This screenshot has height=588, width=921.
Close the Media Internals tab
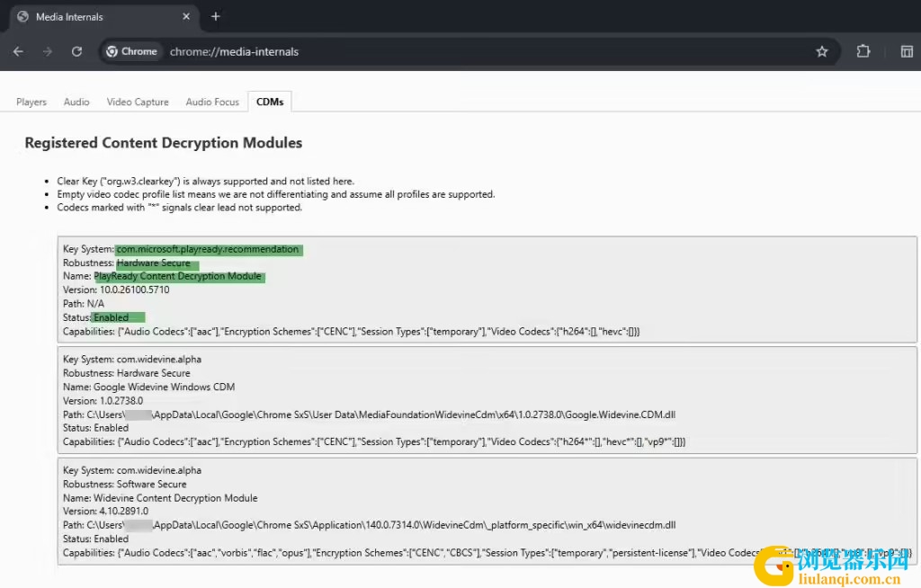(186, 16)
